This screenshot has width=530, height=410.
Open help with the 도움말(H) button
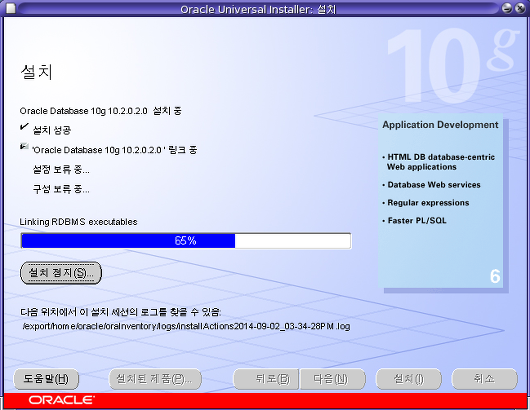(x=46, y=379)
